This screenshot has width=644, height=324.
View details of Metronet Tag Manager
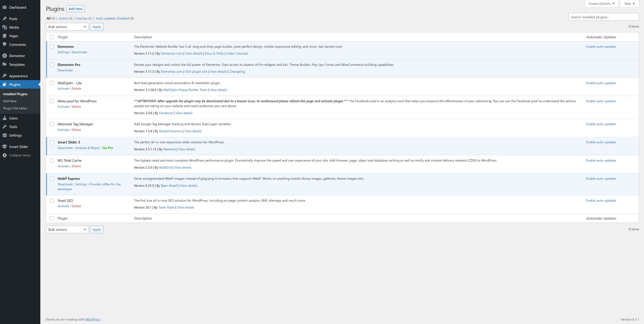pos(193,131)
